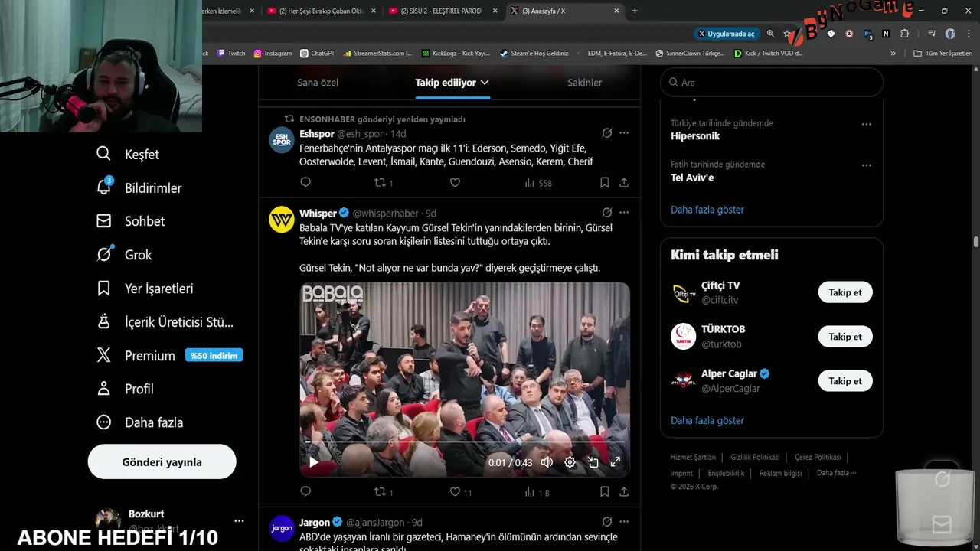Open more options for Hipersonik trend
The width and height of the screenshot is (980, 551).
coord(866,124)
